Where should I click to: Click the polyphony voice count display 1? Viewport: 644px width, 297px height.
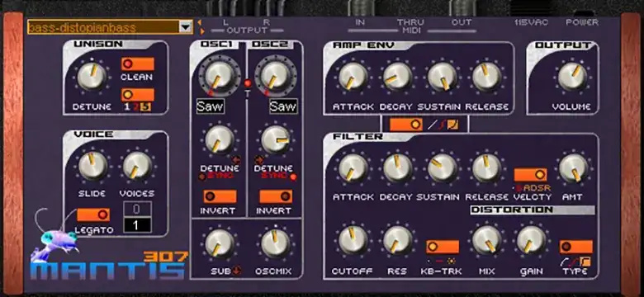coord(138,225)
